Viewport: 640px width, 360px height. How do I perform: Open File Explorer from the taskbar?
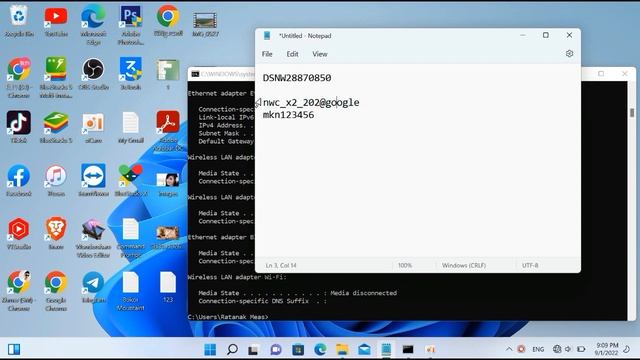342,349
